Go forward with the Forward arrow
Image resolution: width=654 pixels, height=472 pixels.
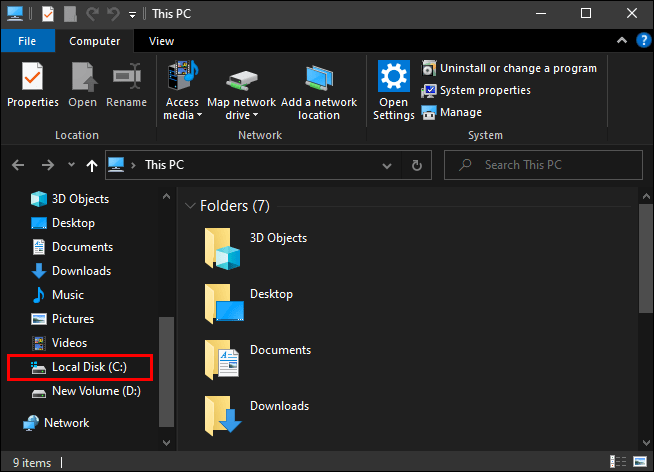click(x=48, y=165)
